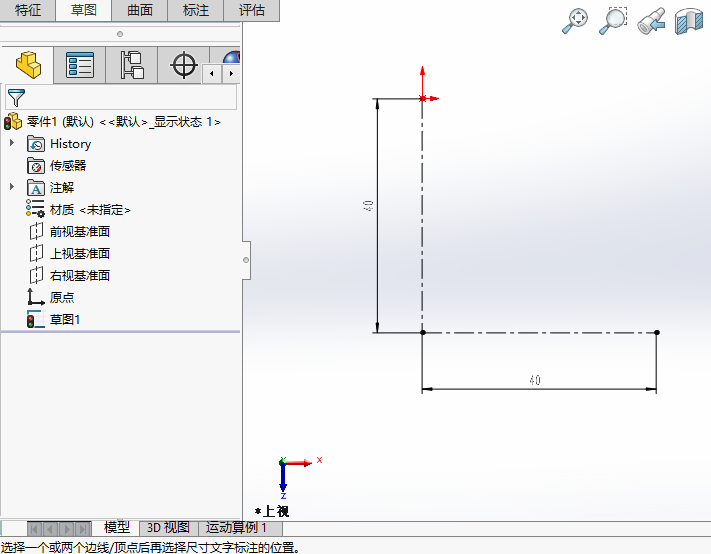Open the DimXpertManager crosshair icon
This screenshot has height=554, width=711.
184,65
